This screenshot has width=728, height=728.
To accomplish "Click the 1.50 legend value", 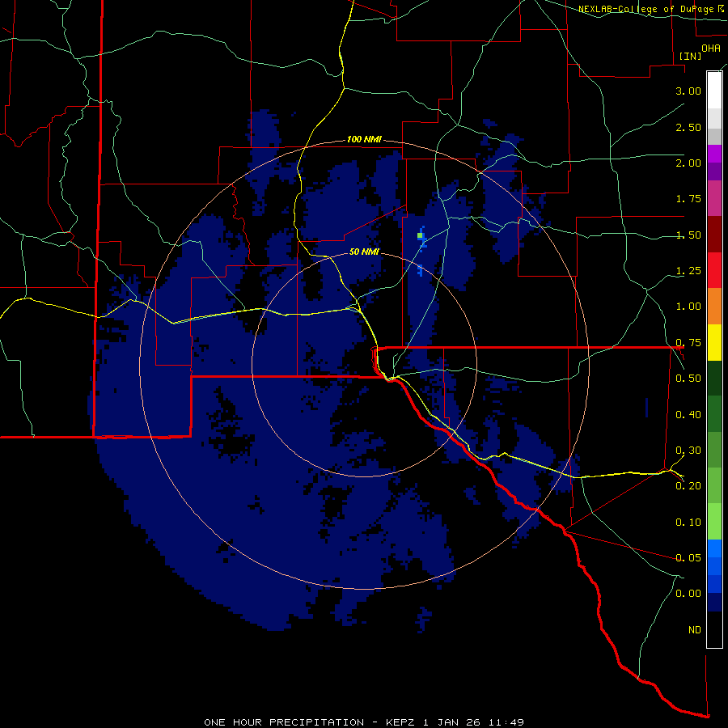I will click(x=688, y=235).
